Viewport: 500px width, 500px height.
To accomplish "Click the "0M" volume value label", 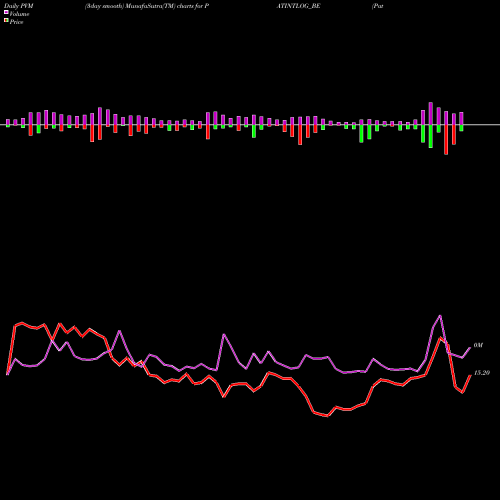I will pyautogui.click(x=478, y=345).
